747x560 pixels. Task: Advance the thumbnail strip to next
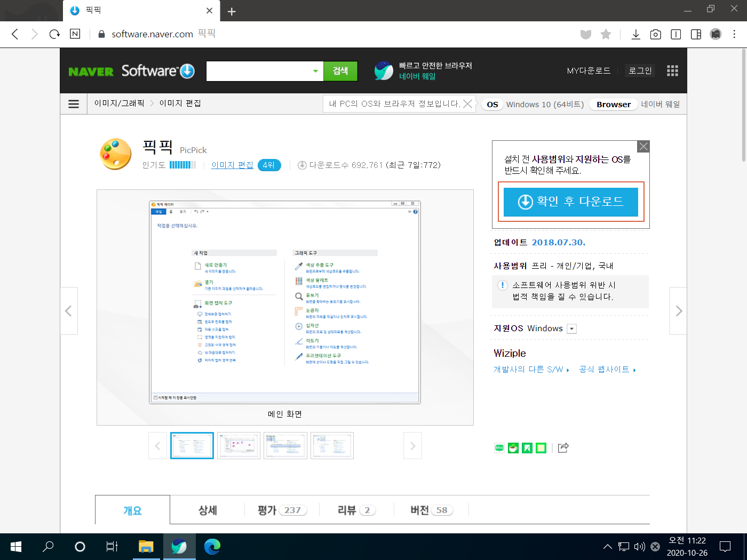pyautogui.click(x=412, y=446)
